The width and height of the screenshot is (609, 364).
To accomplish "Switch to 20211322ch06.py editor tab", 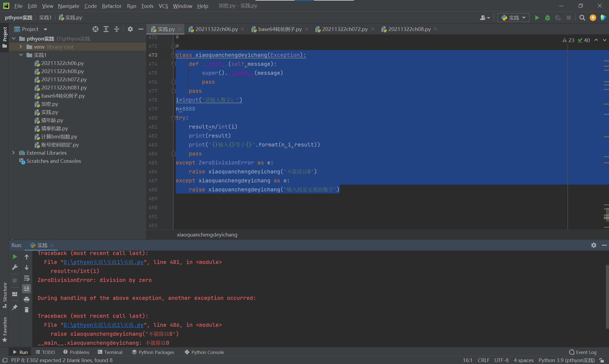I will point(216,29).
